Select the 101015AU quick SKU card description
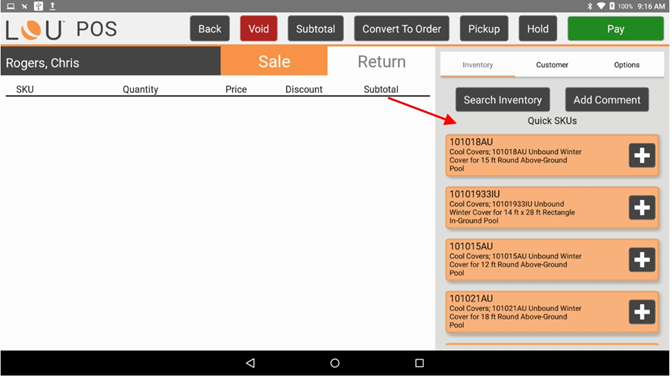Image resolution: width=672 pixels, height=377 pixels. tap(516, 265)
